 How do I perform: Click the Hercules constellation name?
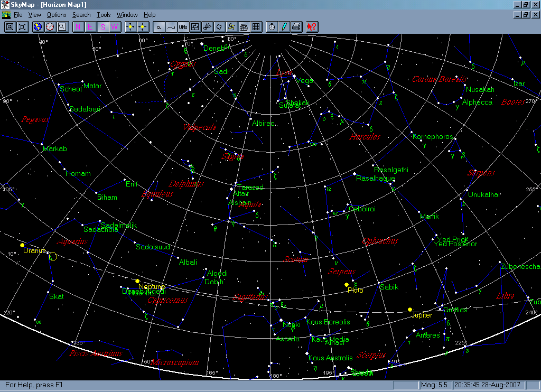click(x=365, y=137)
